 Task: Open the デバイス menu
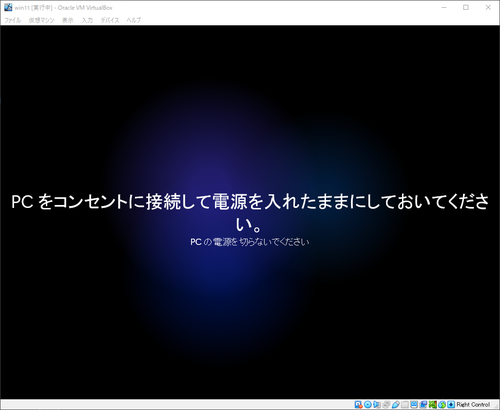pyautogui.click(x=110, y=20)
